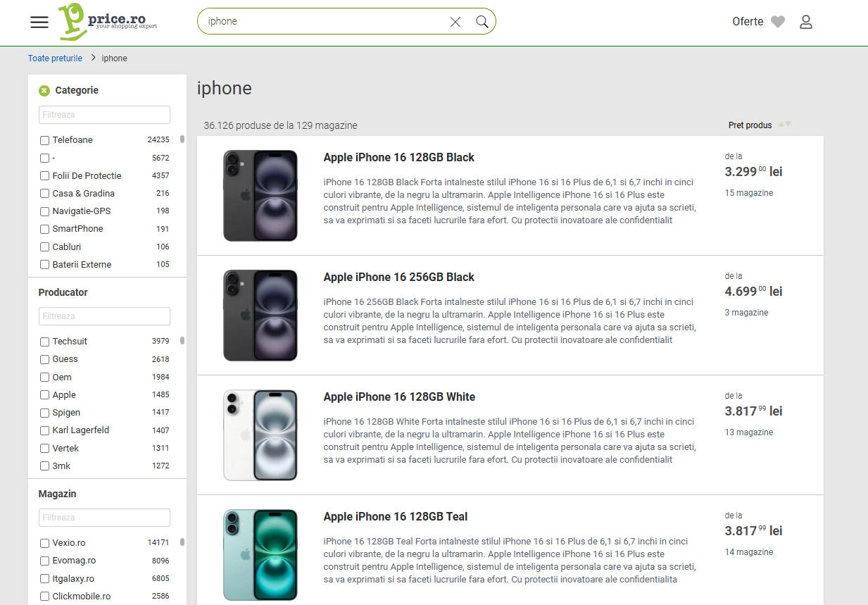This screenshot has width=868, height=605.
Task: Tick the Apple producer checkbox
Action: (x=45, y=395)
